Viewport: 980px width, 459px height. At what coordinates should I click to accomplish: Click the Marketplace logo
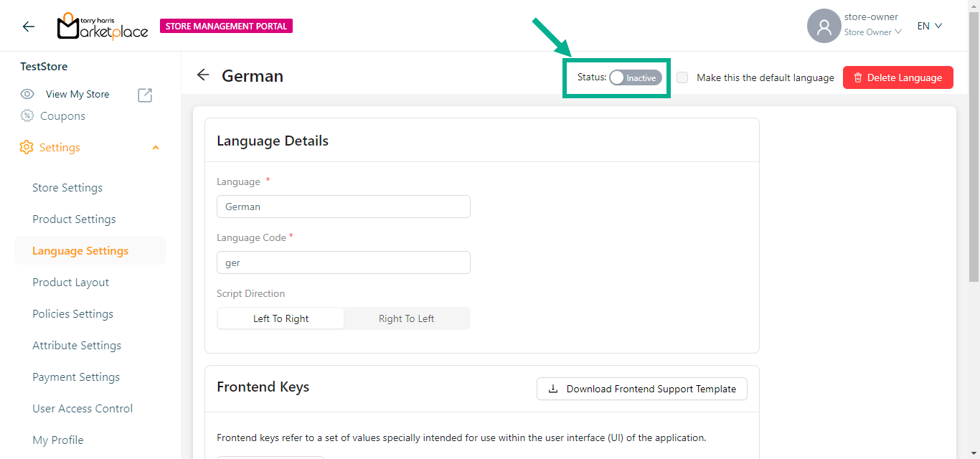(x=103, y=27)
